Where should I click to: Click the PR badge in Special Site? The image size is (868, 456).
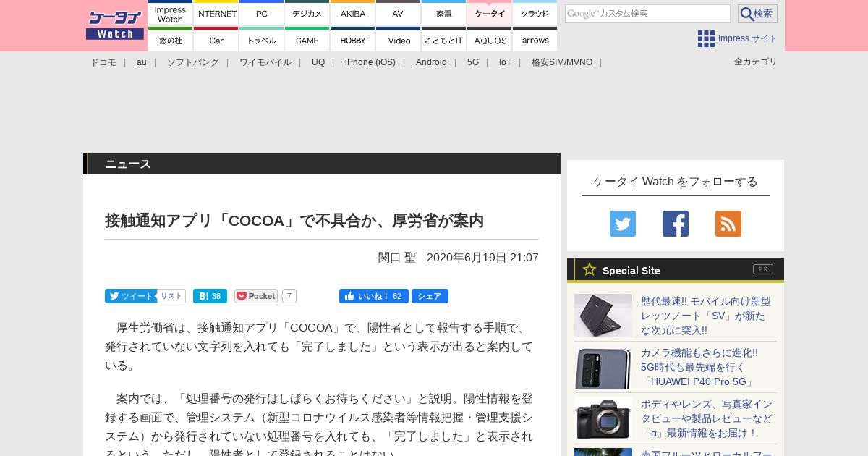(763, 269)
